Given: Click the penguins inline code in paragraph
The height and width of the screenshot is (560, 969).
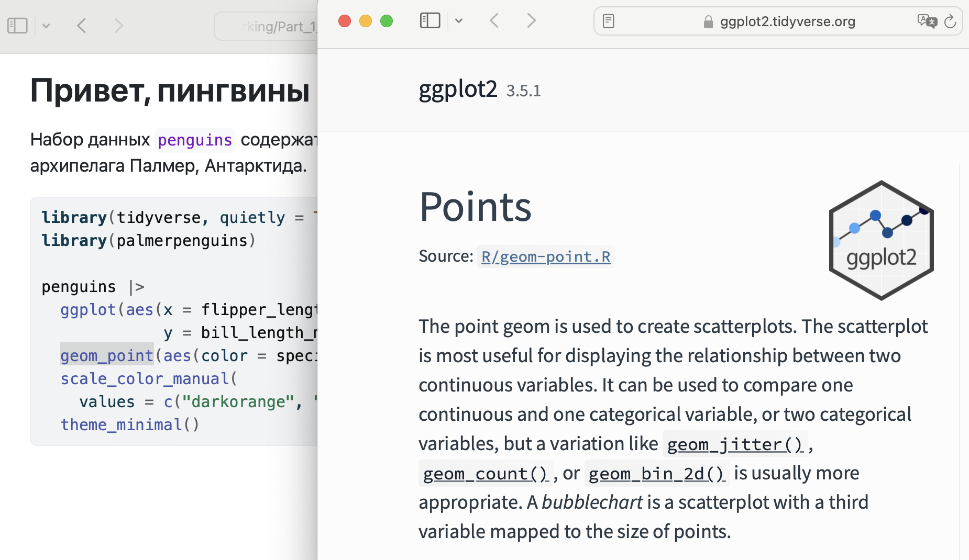Looking at the screenshot, I should [x=195, y=140].
